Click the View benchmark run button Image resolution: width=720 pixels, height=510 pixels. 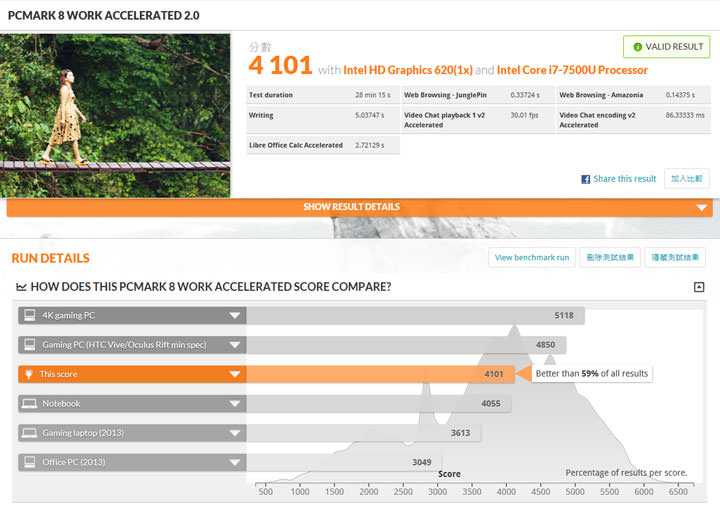(533, 257)
